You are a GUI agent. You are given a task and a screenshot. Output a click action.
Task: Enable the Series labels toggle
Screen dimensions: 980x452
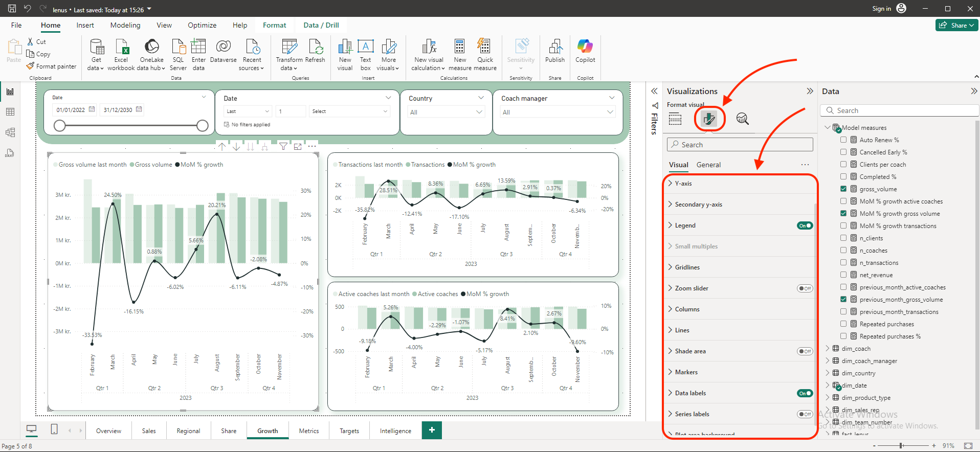point(805,414)
